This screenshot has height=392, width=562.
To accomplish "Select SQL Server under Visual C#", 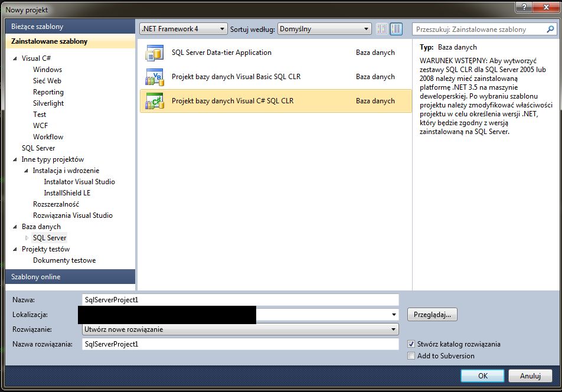I will 38,148.
